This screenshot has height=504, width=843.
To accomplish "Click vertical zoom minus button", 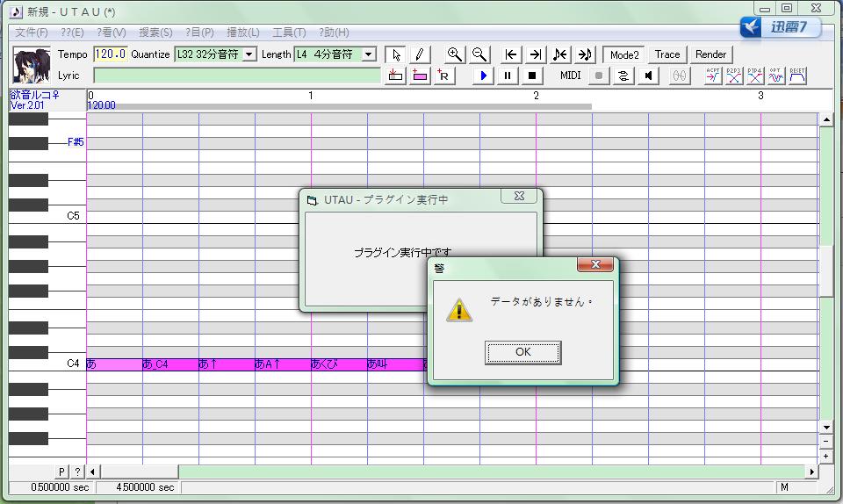I will (x=826, y=441).
